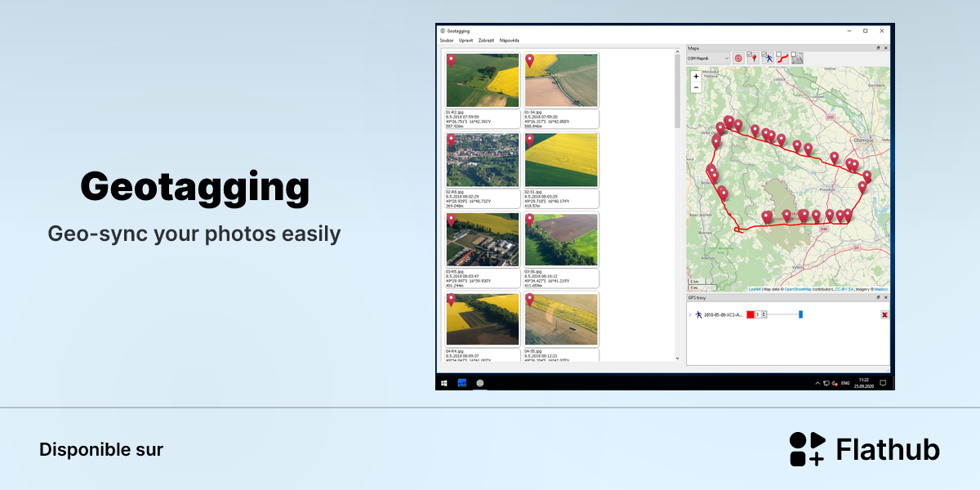Open the Zobrazit menu
Screen dimensions: 980x490
click(486, 40)
